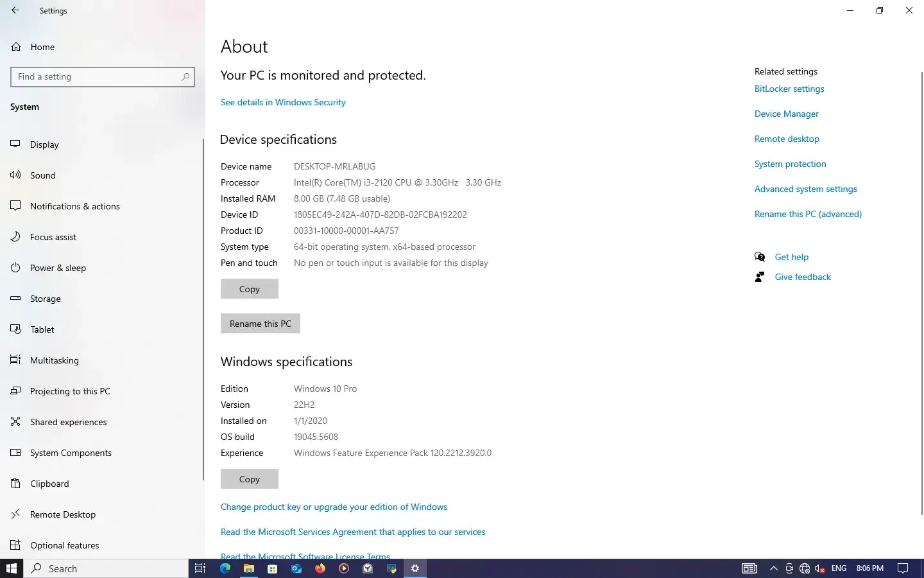Click Rename this PC (advanced) link
Image resolution: width=924 pixels, height=578 pixels.
click(x=808, y=214)
